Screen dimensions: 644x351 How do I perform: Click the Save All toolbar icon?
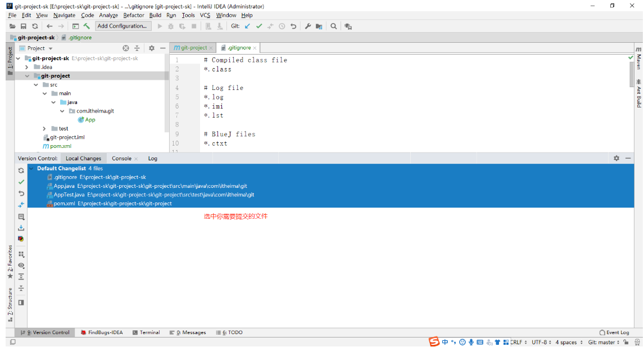[x=24, y=26]
